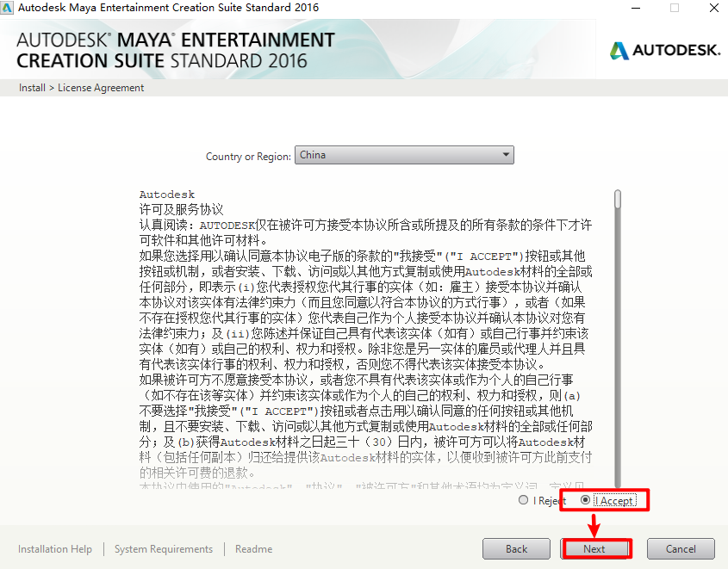Select the I Reject radio button
This screenshot has height=569, width=728.
(524, 500)
